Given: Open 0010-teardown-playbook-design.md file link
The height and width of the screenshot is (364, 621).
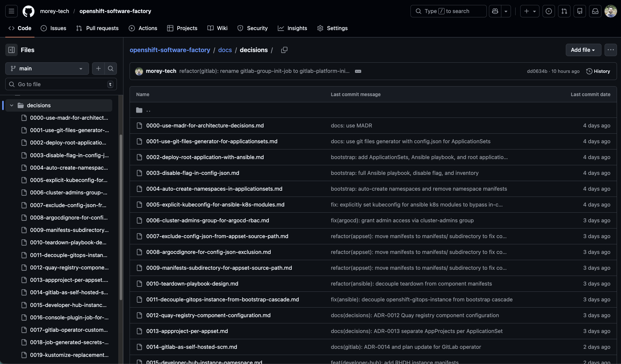Looking at the screenshot, I should 192,283.
